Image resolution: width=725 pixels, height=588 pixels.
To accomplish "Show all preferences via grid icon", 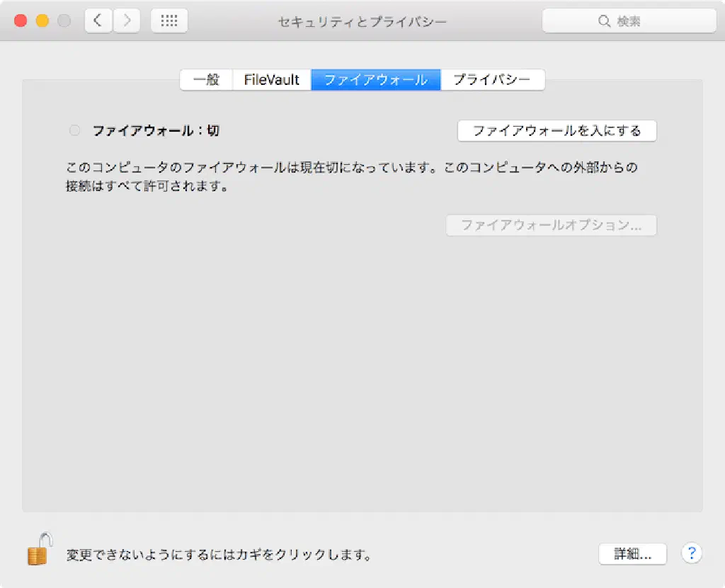I will (x=169, y=21).
